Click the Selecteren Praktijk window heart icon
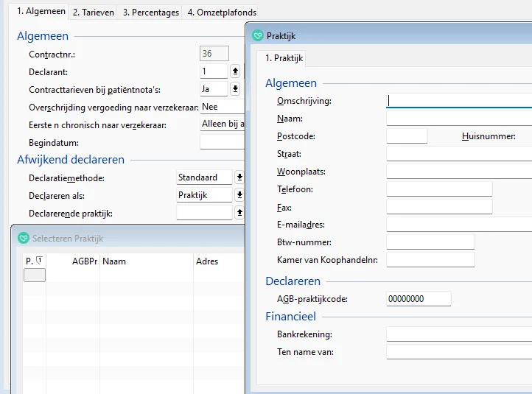The width and height of the screenshot is (532, 394). pyautogui.click(x=24, y=239)
